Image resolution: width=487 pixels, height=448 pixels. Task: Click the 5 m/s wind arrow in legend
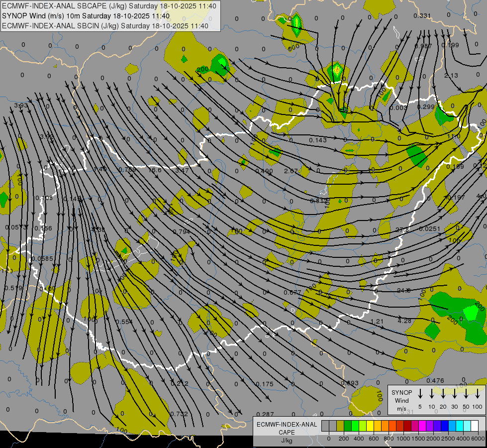(420, 394)
